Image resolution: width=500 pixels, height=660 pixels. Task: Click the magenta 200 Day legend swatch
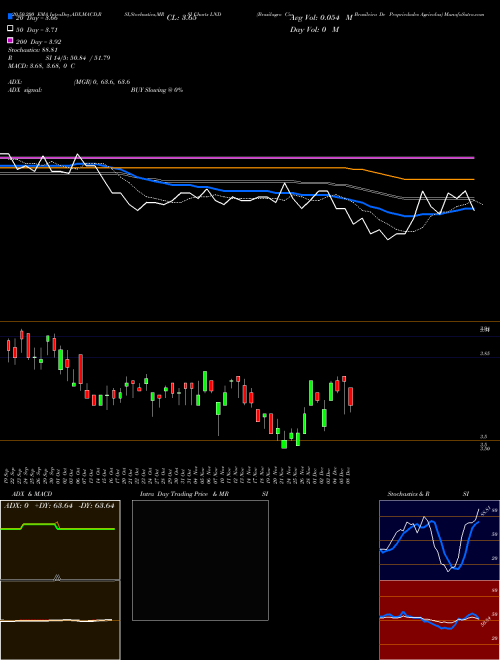10,40
